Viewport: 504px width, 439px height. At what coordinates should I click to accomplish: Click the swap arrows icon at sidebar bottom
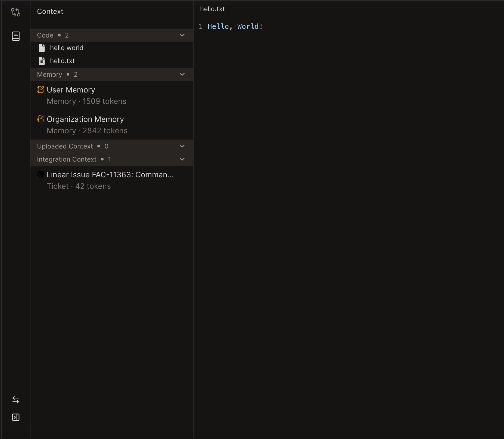click(15, 400)
